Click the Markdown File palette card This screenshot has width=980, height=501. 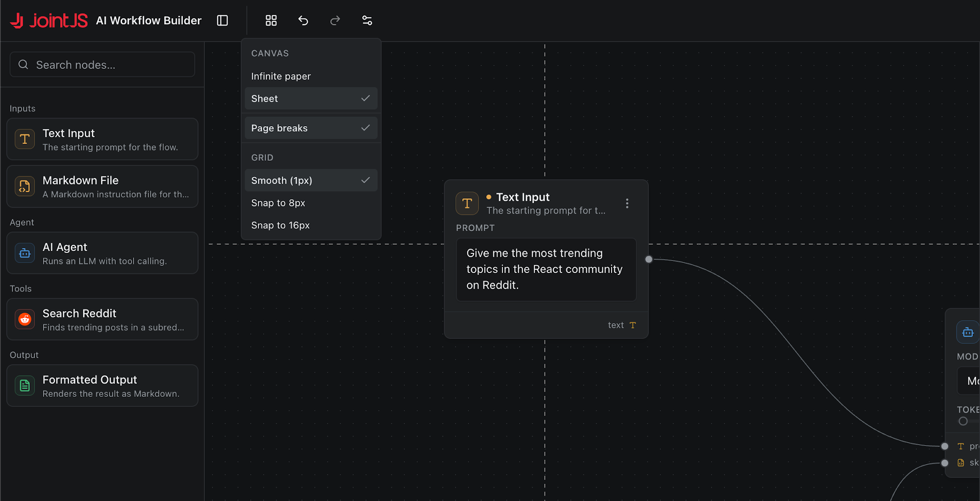(102, 186)
